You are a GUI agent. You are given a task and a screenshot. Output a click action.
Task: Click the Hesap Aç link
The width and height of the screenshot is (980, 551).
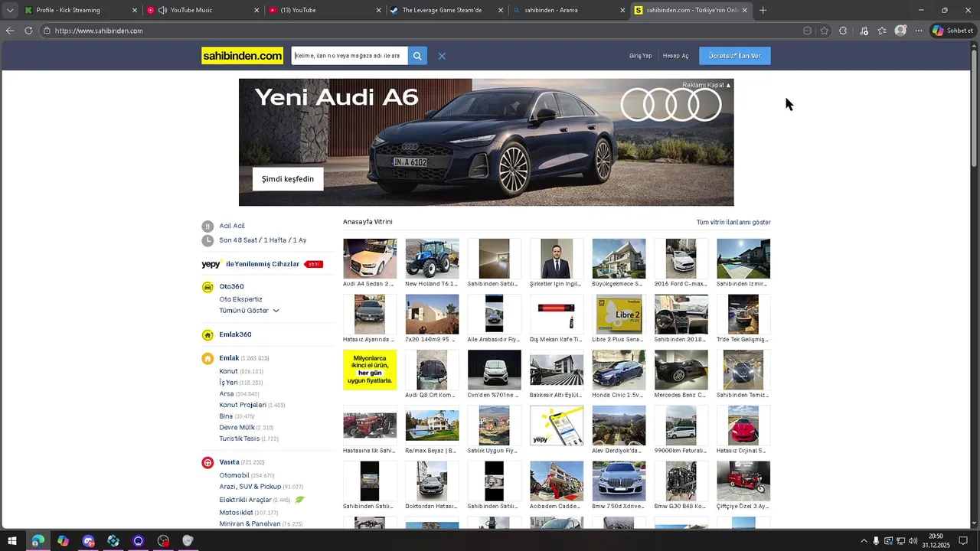[x=675, y=56]
